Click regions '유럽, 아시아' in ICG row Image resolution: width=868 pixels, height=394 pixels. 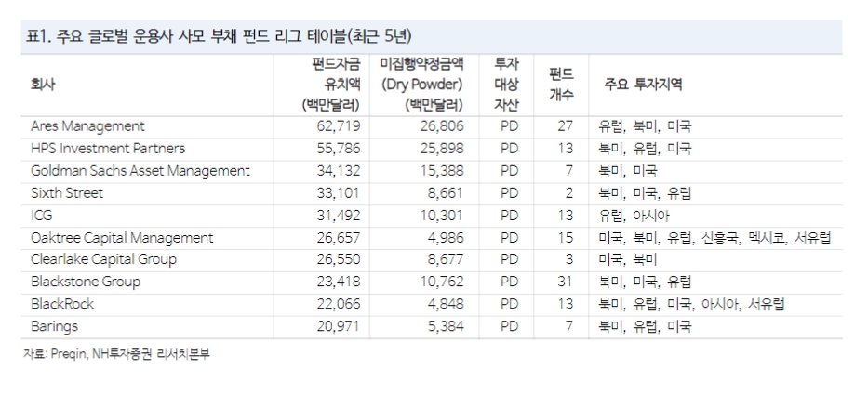click(x=634, y=216)
